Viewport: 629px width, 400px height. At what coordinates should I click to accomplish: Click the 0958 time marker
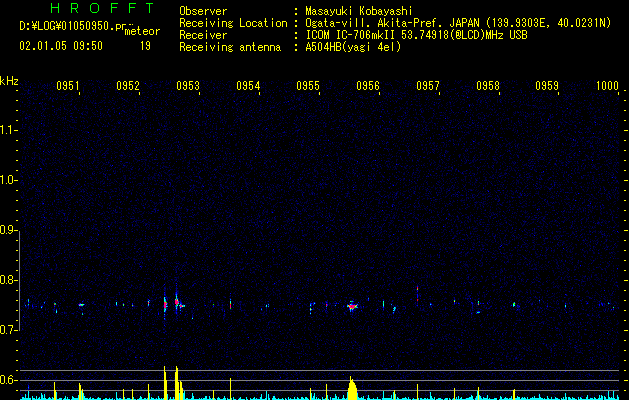click(x=488, y=85)
